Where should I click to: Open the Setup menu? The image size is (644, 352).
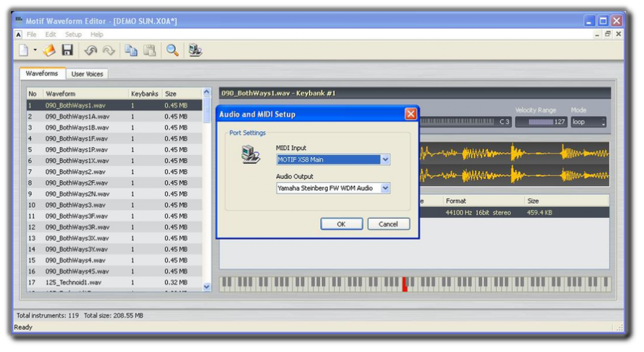[73, 35]
